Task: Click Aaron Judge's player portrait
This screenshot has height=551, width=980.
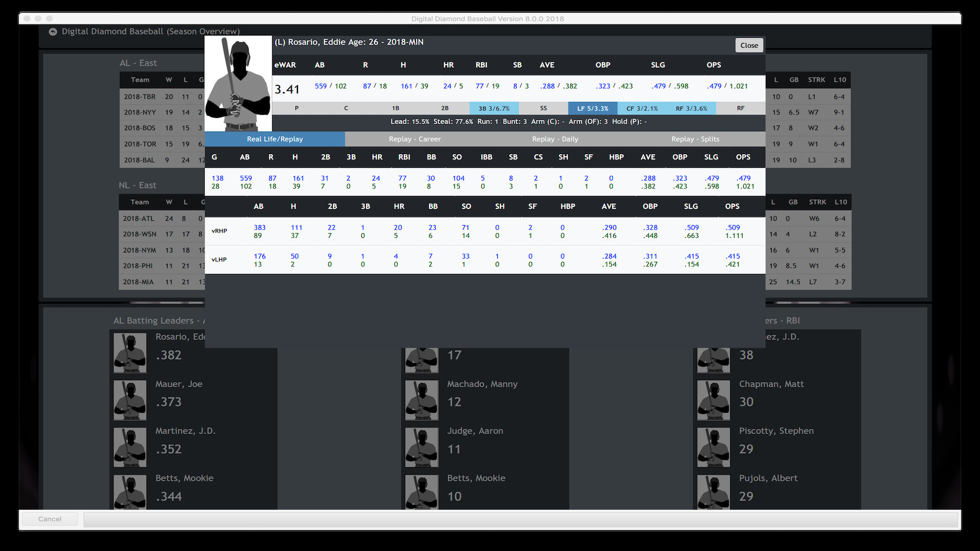Action: click(x=422, y=447)
